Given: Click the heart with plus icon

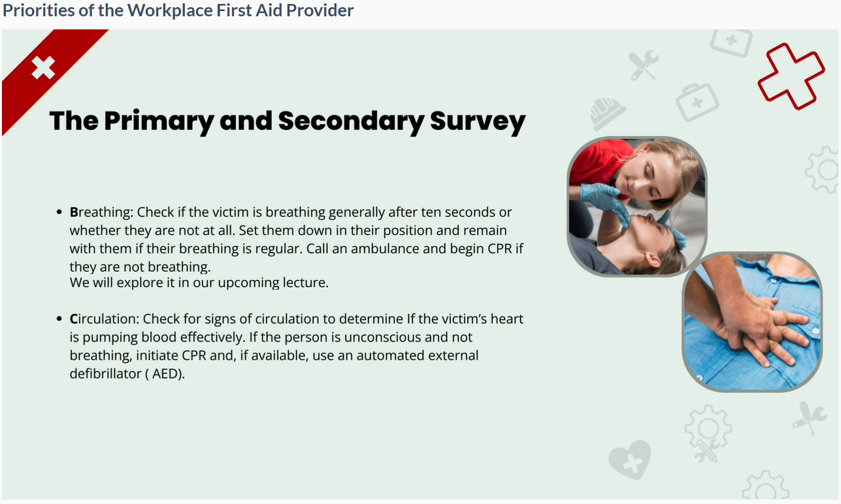Looking at the screenshot, I should tap(629, 460).
